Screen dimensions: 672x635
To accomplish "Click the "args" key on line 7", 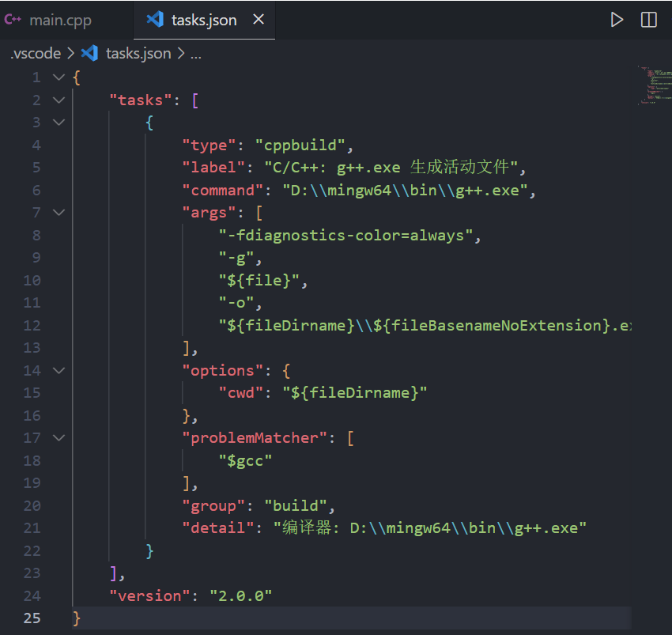I will (x=210, y=213).
